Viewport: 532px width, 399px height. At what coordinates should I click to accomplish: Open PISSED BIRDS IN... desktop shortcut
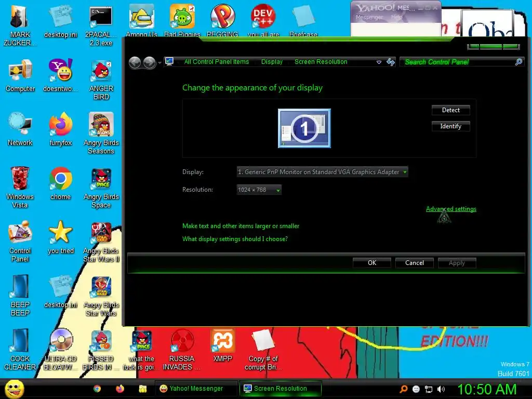[101, 349]
